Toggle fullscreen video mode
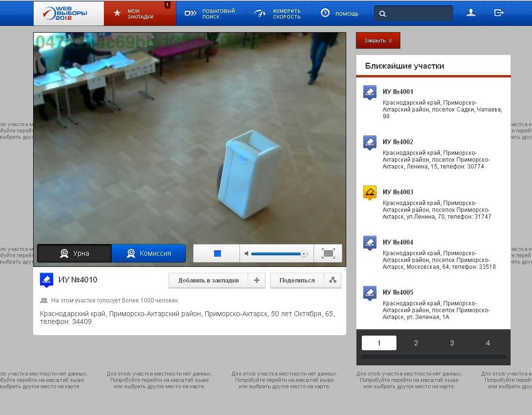532x415 pixels. point(328,253)
